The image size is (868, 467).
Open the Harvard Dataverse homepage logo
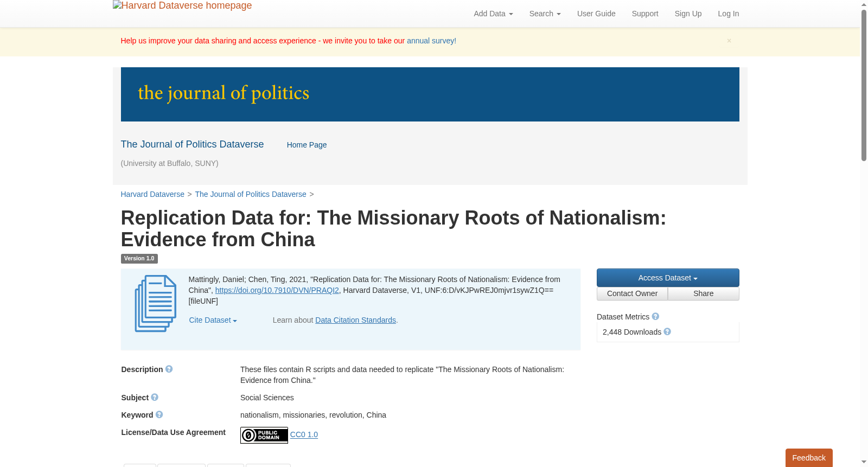point(182,6)
